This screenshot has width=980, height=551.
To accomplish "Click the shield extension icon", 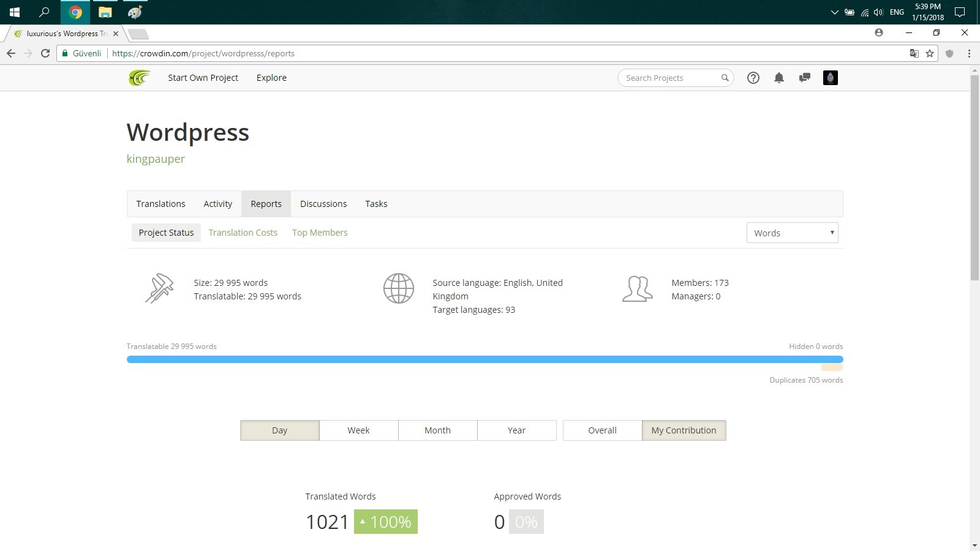I will (x=949, y=53).
